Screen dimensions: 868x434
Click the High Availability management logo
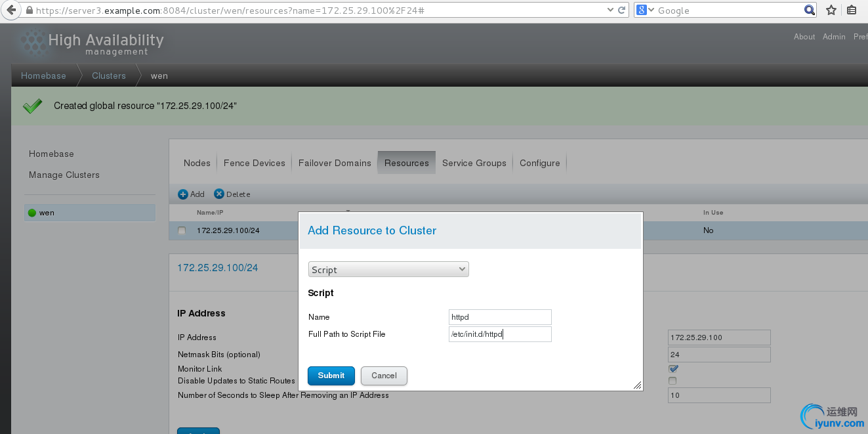tap(91, 43)
